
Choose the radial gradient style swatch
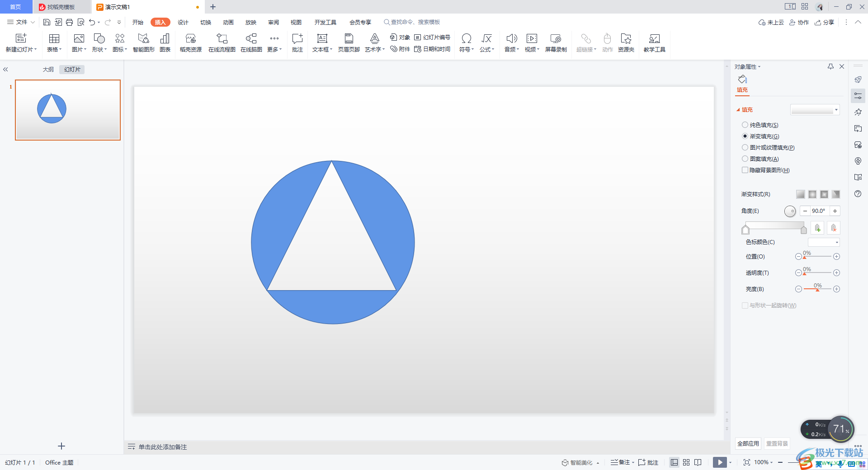tap(812, 194)
